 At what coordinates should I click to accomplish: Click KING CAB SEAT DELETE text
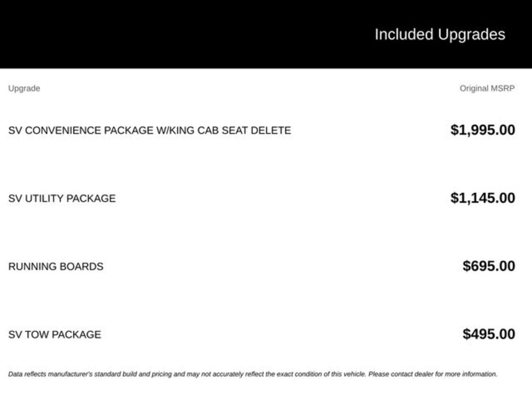230,130
